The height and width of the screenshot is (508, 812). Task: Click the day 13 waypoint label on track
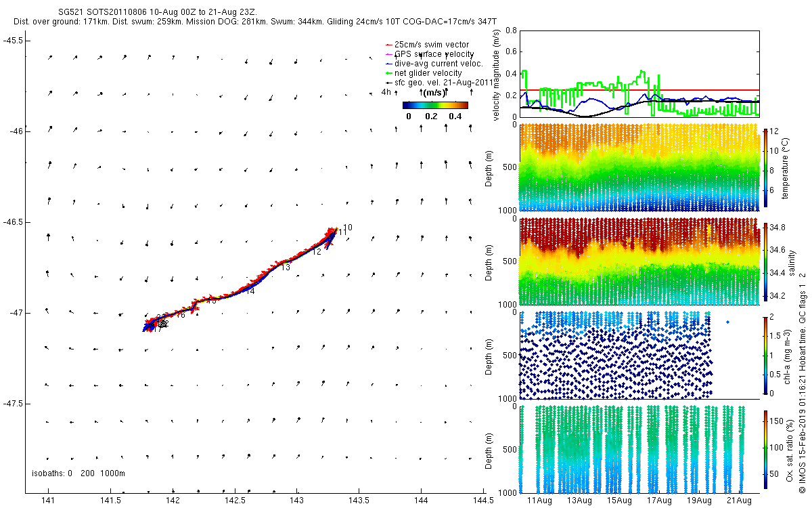tap(286, 268)
